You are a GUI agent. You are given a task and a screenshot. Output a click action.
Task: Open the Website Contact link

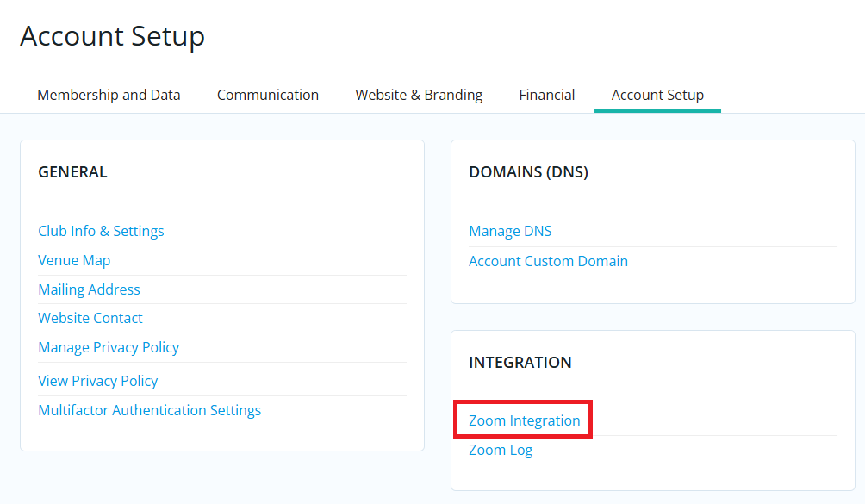point(90,318)
